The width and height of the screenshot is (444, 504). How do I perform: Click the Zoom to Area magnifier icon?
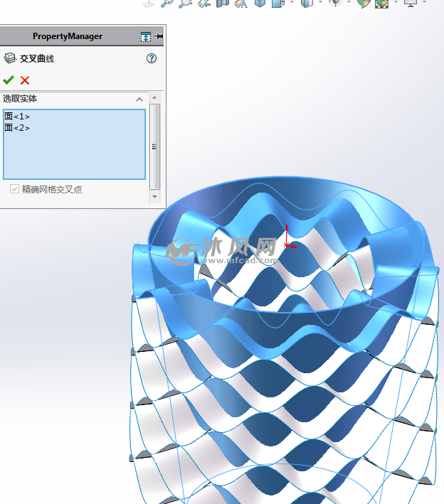coord(185,4)
